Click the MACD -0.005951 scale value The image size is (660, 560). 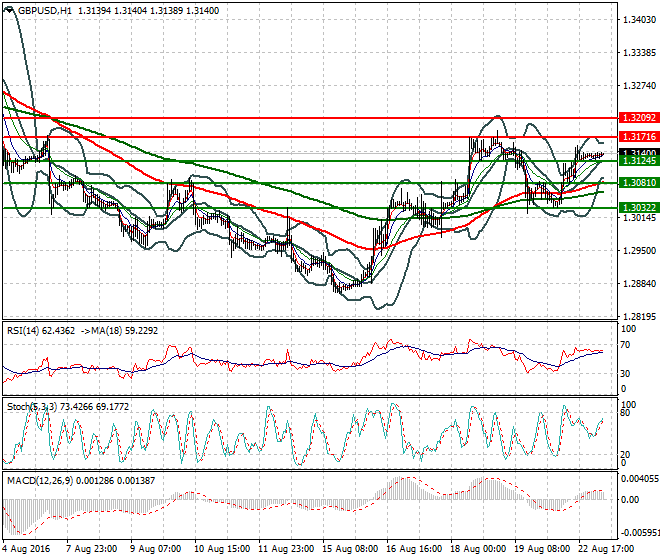(x=639, y=533)
